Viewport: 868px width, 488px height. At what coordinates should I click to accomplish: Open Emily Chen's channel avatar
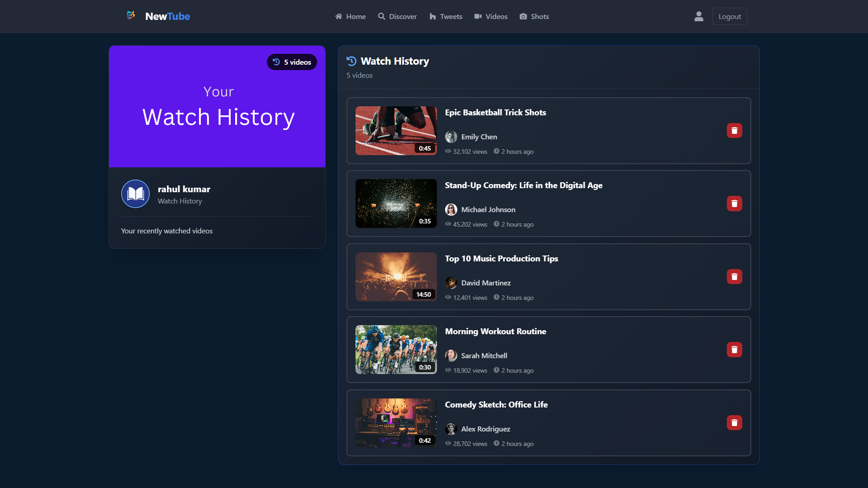(x=451, y=137)
